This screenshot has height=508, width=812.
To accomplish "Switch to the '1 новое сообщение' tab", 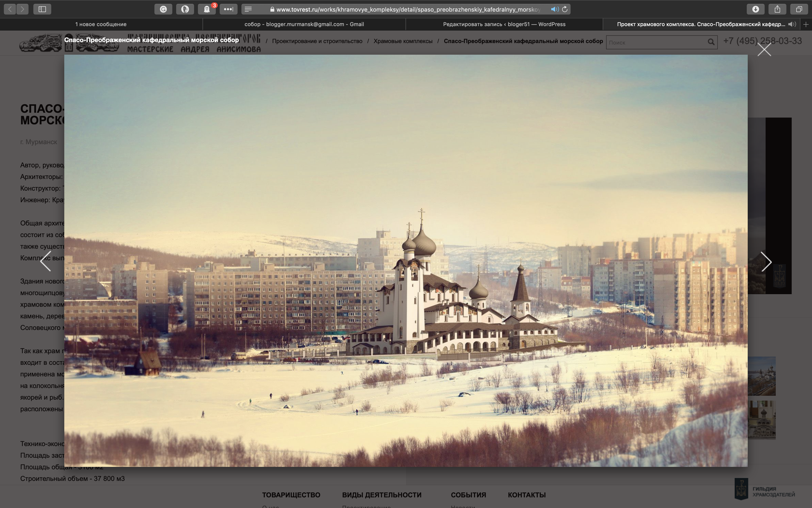I will coord(101,24).
